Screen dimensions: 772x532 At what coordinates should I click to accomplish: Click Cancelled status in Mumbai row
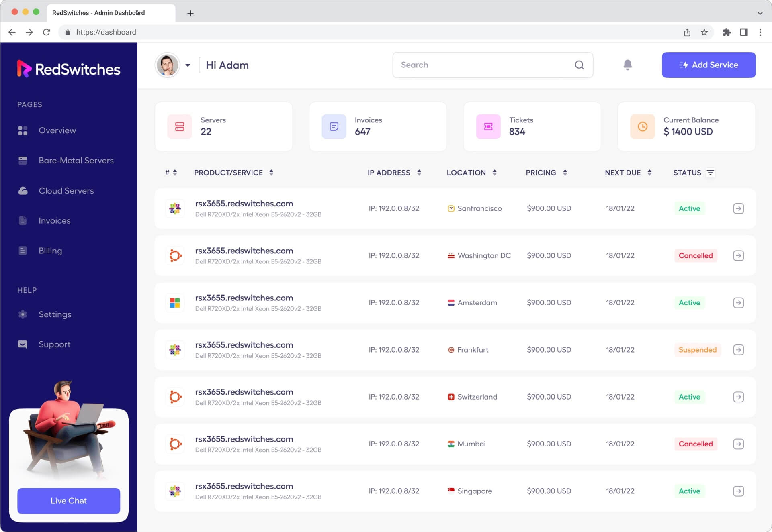(x=696, y=444)
